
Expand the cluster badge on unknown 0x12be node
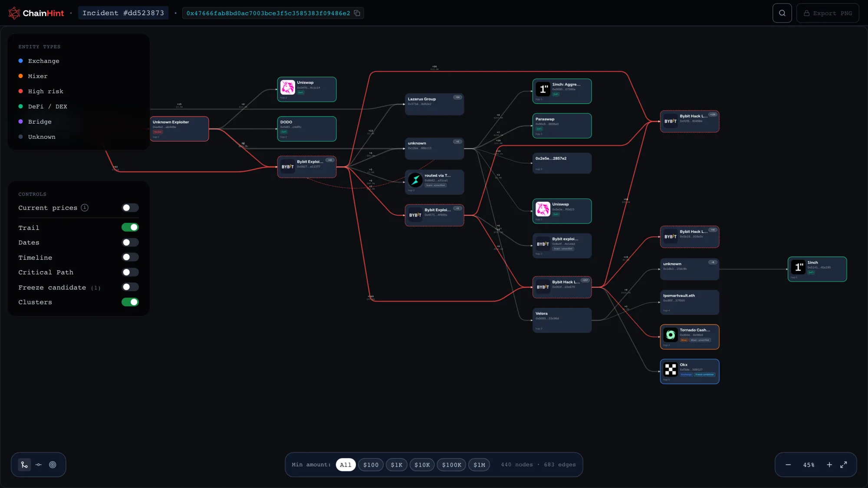pos(457,141)
